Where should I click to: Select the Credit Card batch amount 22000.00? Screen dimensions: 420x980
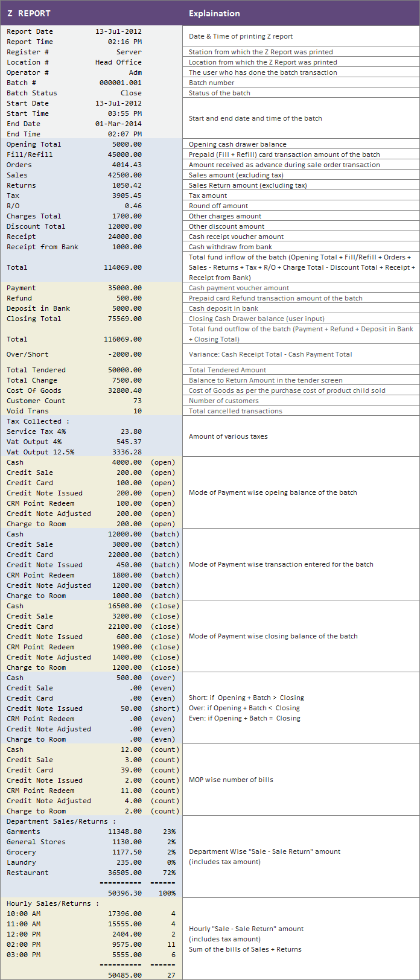(125, 555)
